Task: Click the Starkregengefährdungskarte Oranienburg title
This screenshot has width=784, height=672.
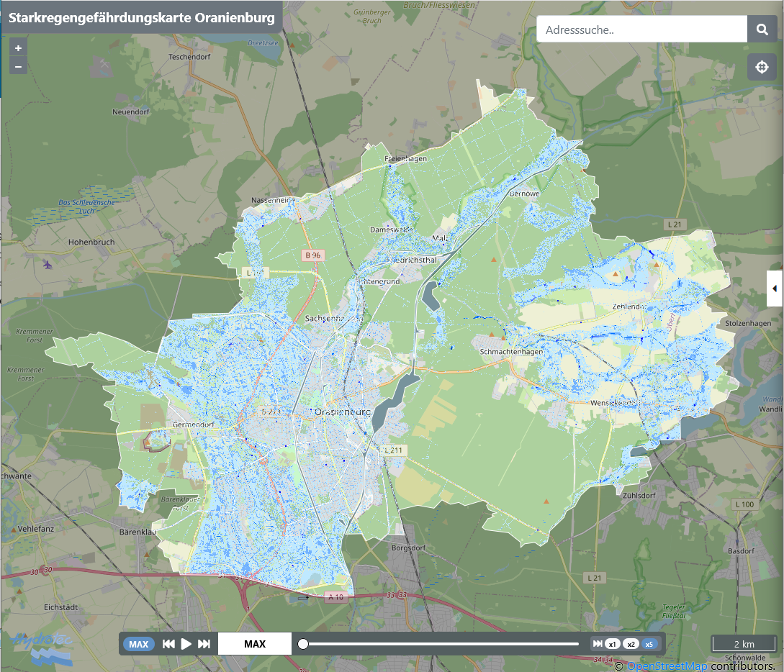Action: [x=141, y=18]
